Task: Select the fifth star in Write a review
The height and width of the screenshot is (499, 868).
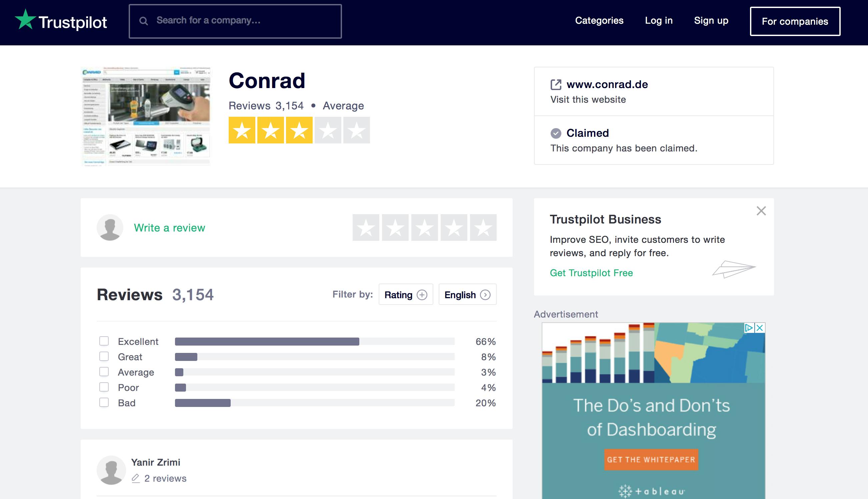Action: click(x=483, y=227)
